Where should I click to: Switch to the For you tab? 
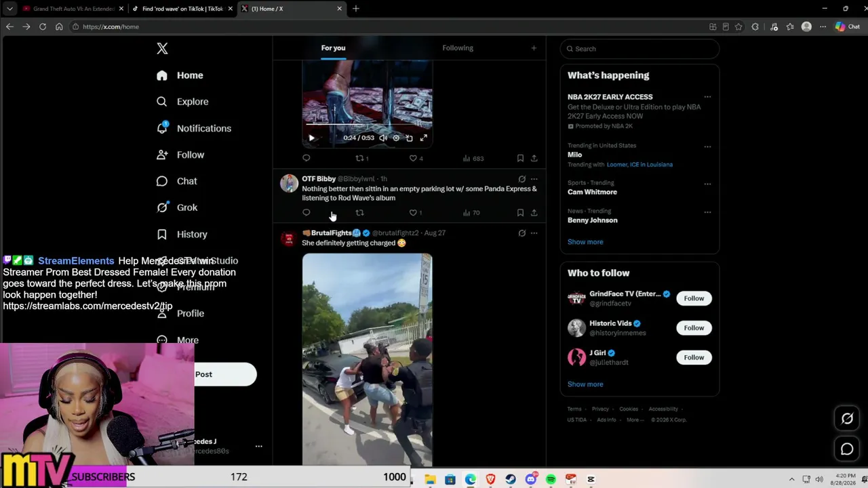tap(333, 48)
